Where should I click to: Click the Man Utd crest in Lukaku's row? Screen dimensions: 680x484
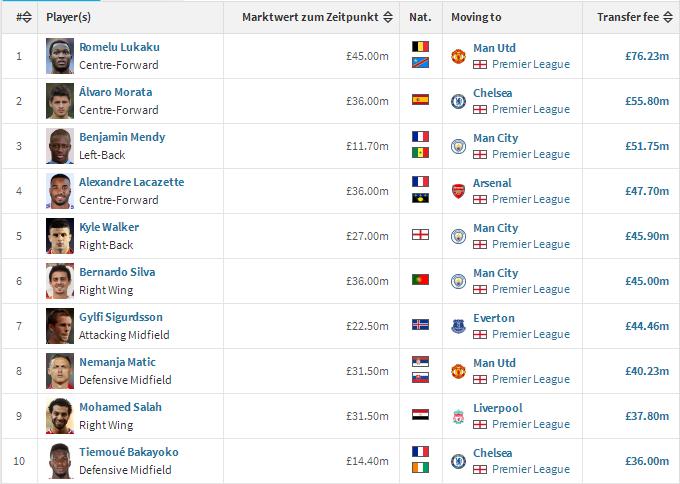click(458, 56)
